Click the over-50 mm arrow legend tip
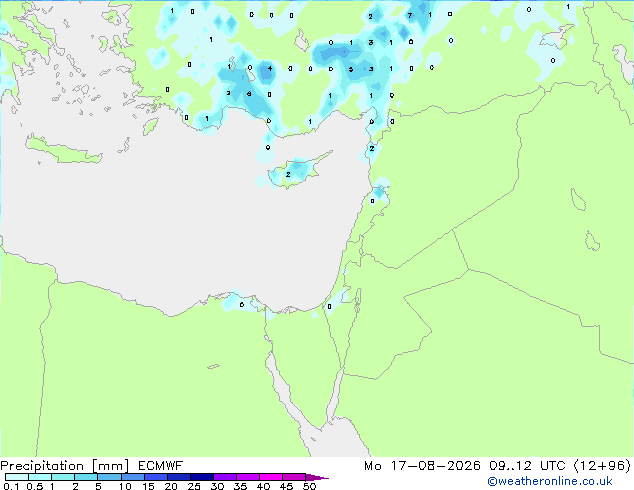This screenshot has width=634, height=490. pos(317,477)
